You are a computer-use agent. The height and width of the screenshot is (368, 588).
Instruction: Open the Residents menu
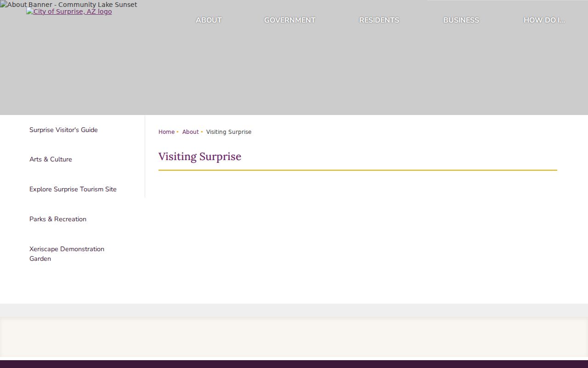[x=379, y=20]
